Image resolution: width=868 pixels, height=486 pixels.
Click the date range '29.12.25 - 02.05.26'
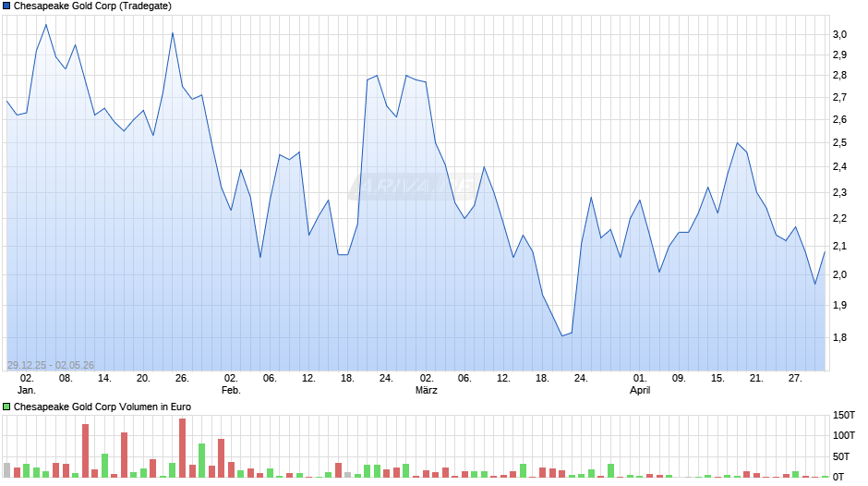click(51, 365)
